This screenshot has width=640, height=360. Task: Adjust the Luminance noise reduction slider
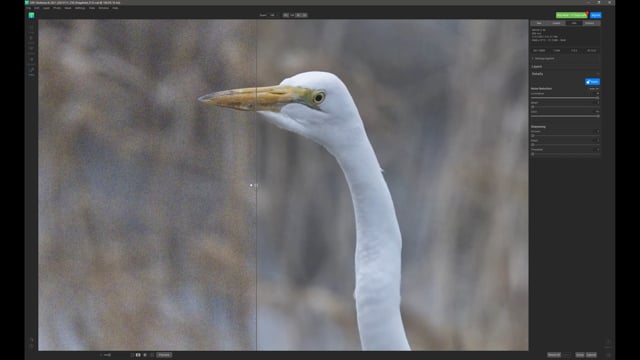(x=565, y=98)
